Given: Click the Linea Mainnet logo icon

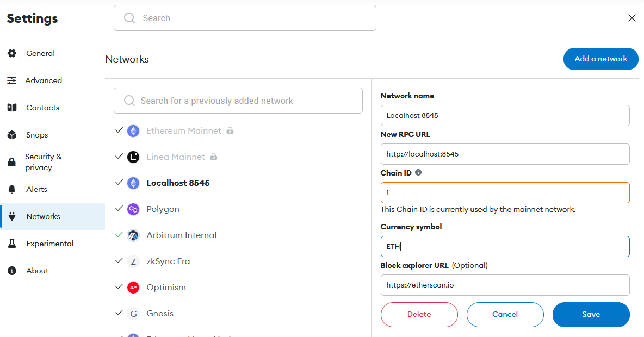Looking at the screenshot, I should (x=133, y=157).
